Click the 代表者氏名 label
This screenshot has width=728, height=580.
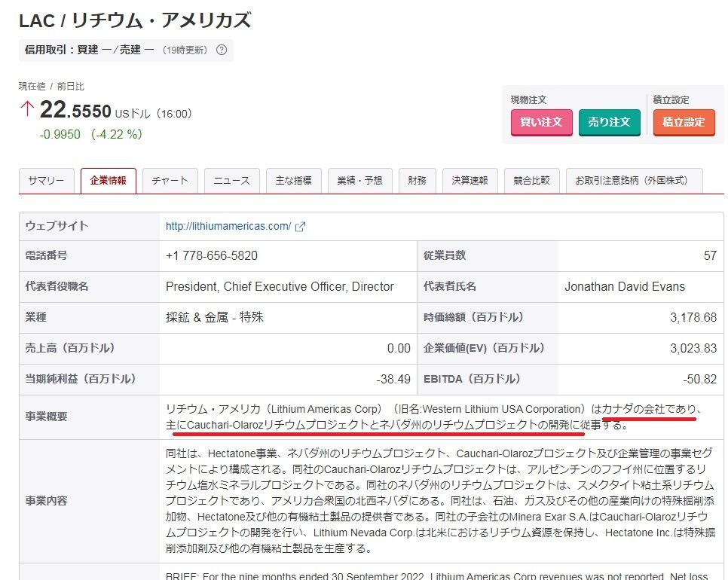pos(449,286)
